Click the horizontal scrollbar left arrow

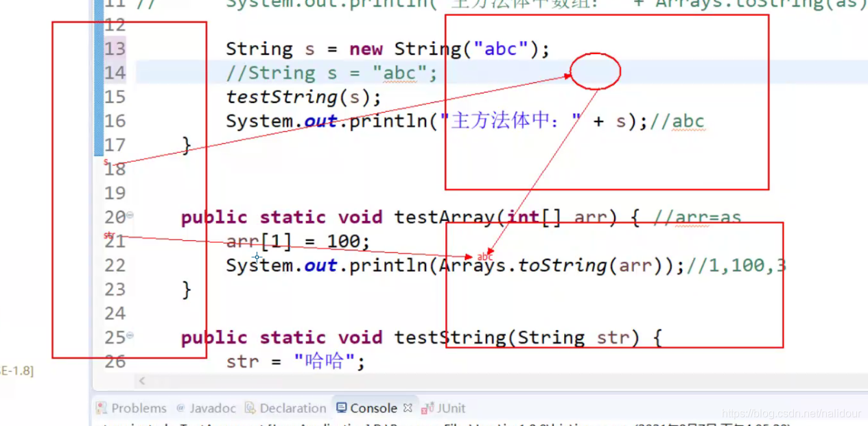143,380
